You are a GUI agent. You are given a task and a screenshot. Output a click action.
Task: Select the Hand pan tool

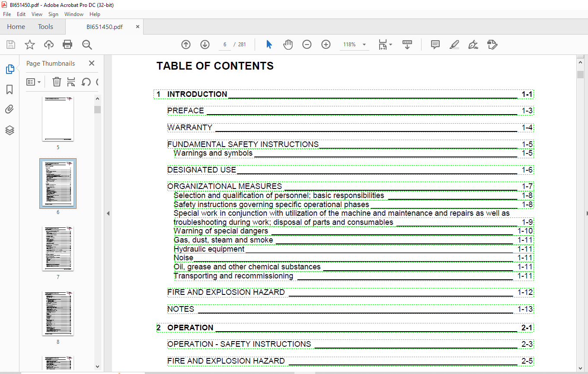(x=288, y=45)
